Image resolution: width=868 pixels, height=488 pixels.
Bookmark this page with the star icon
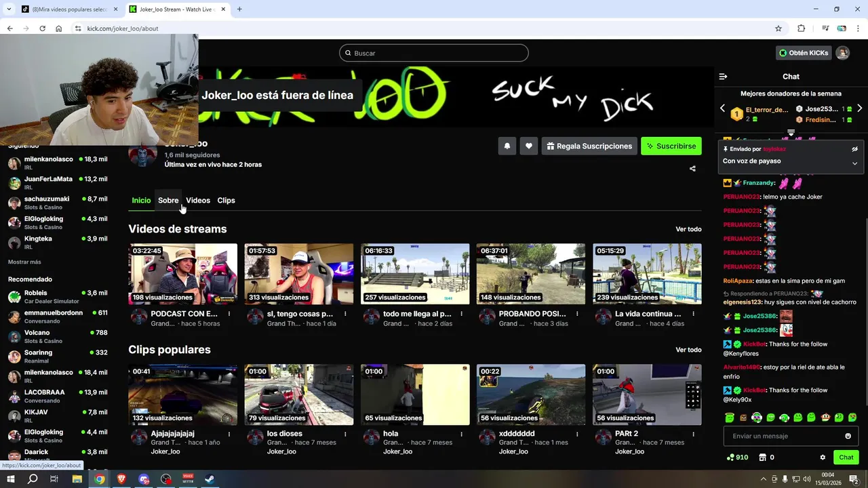coord(778,28)
